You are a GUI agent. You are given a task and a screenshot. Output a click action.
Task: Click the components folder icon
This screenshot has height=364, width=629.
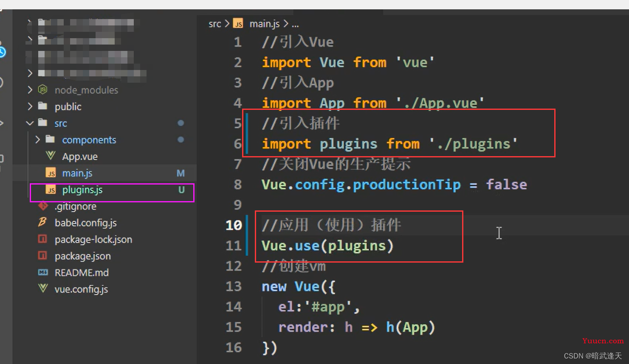pyautogui.click(x=50, y=139)
